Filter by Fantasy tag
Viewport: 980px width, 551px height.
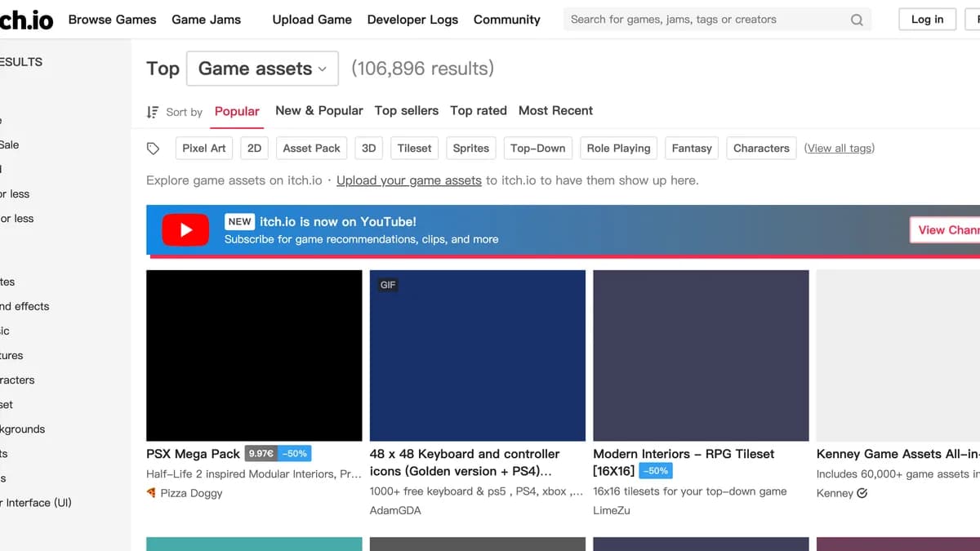click(692, 148)
